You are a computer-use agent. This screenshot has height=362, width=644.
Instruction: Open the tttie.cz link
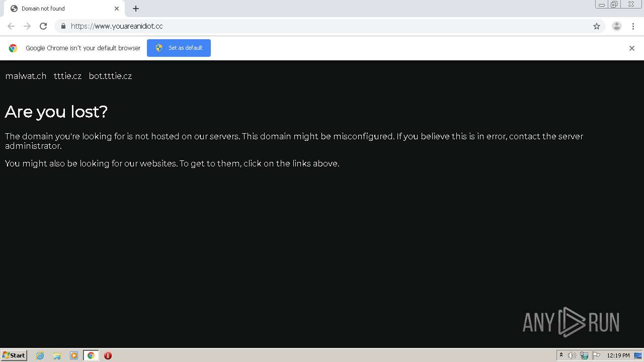click(67, 76)
